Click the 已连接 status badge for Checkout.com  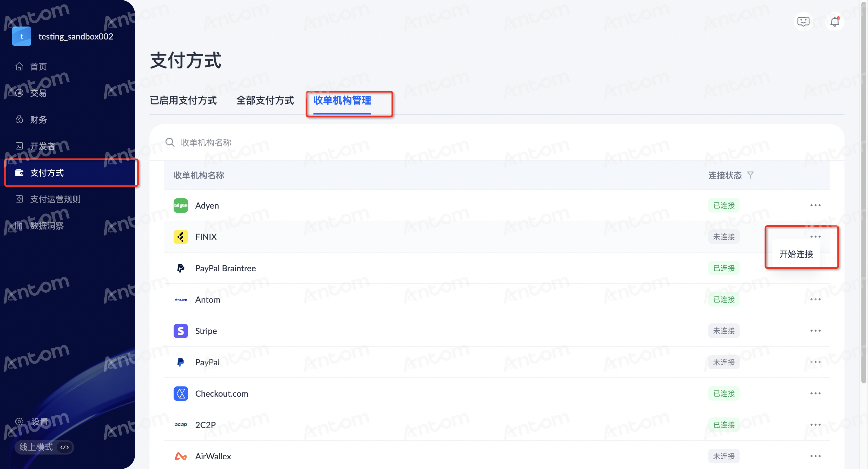[x=724, y=394]
